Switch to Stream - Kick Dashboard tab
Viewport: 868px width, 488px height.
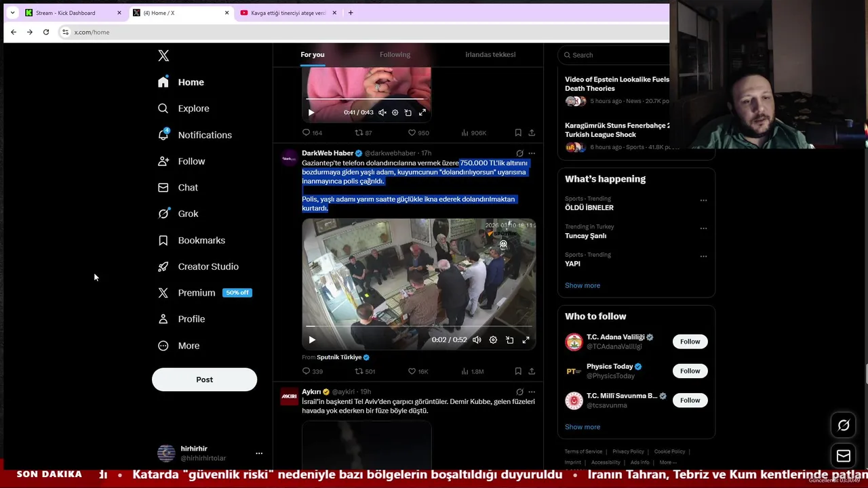72,13
